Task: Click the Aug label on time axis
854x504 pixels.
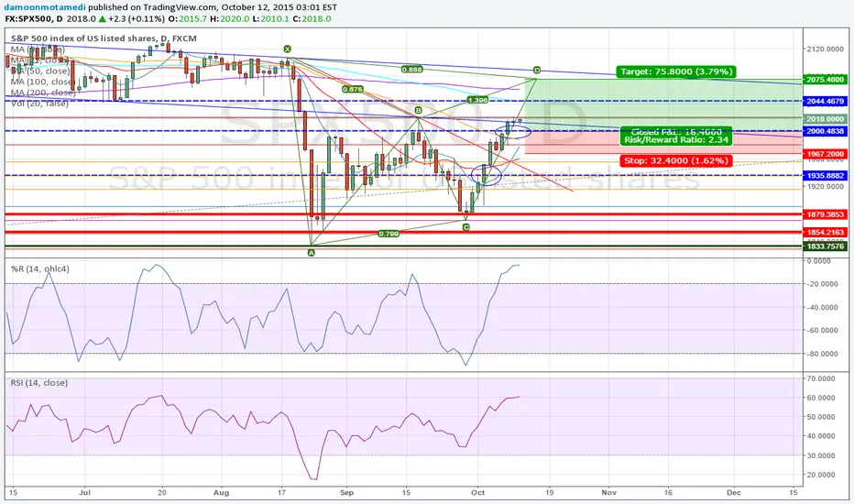Action: pyautogui.click(x=221, y=493)
